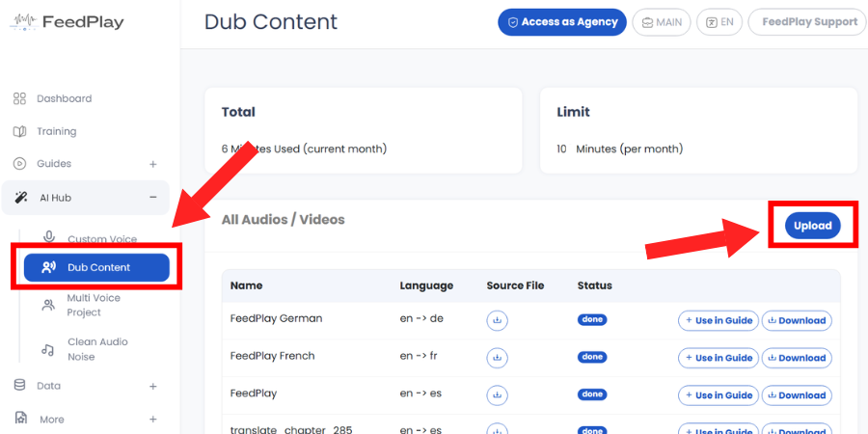The image size is (868, 434).
Task: Download source file for FeedPlay en -> es row
Action: point(497,395)
